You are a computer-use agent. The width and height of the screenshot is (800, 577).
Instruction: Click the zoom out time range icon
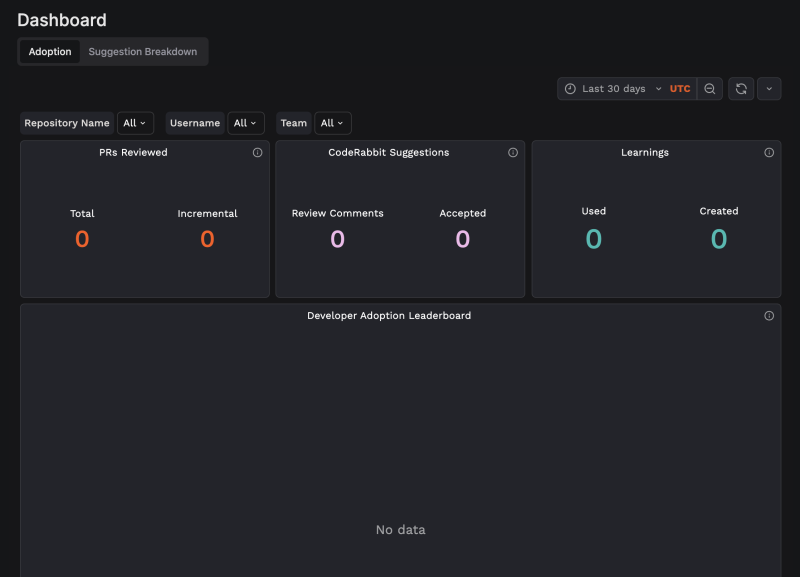[x=709, y=89]
